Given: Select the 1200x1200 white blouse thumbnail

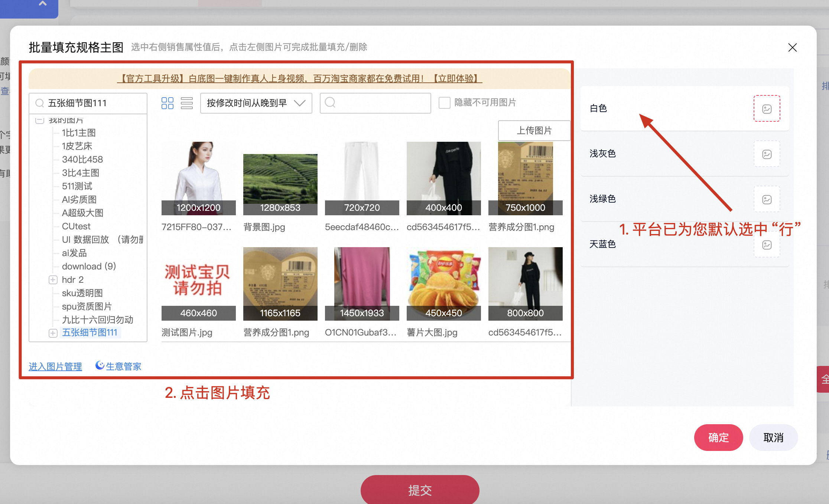Looking at the screenshot, I should tap(199, 179).
